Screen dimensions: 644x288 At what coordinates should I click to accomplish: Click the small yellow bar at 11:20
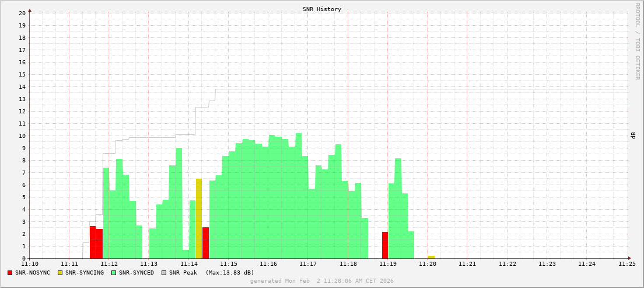coord(431,257)
